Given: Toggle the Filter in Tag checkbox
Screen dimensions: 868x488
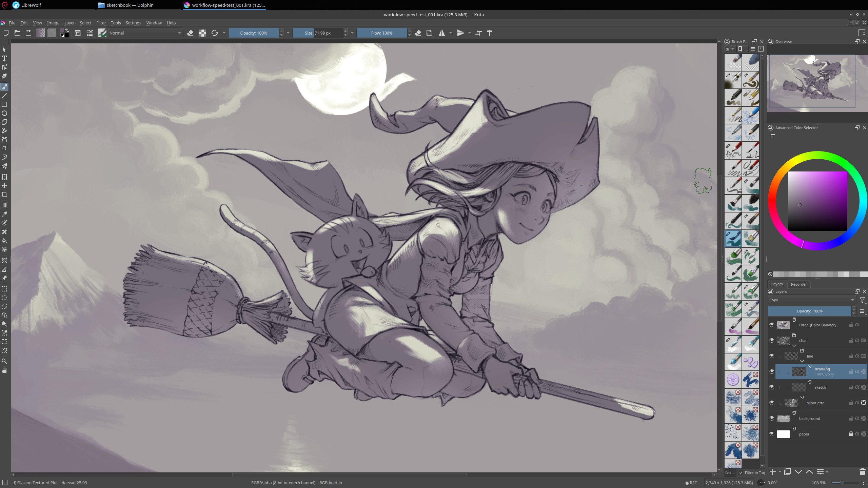Looking at the screenshot, I should click(741, 473).
